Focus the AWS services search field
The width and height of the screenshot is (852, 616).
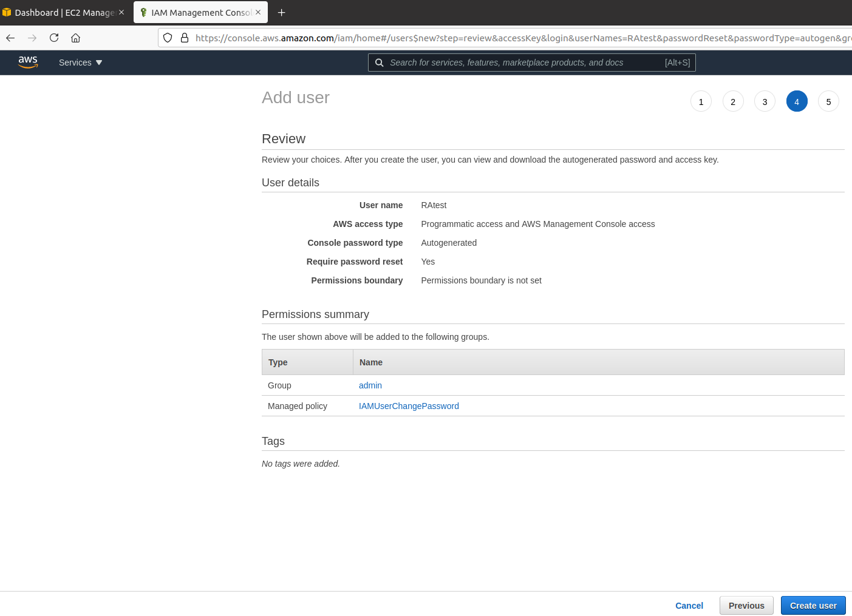click(x=532, y=63)
